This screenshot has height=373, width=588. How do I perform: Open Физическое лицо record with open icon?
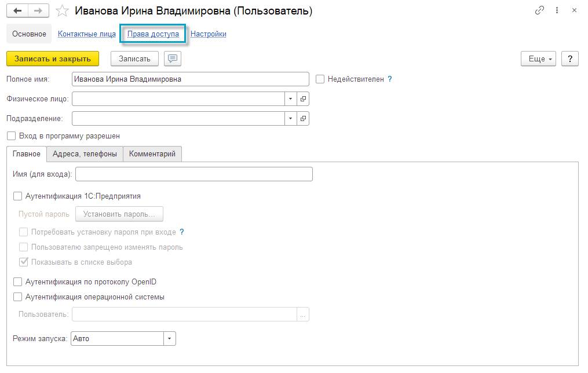click(x=303, y=99)
